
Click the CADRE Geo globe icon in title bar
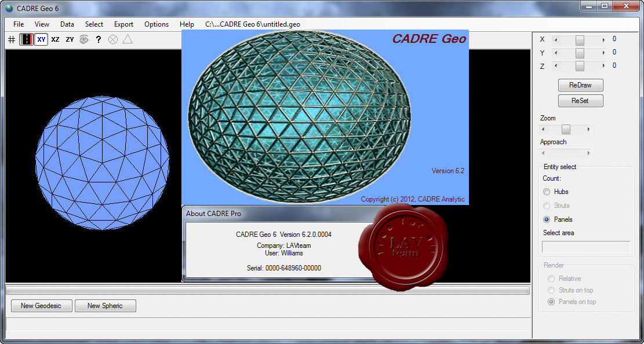point(9,9)
